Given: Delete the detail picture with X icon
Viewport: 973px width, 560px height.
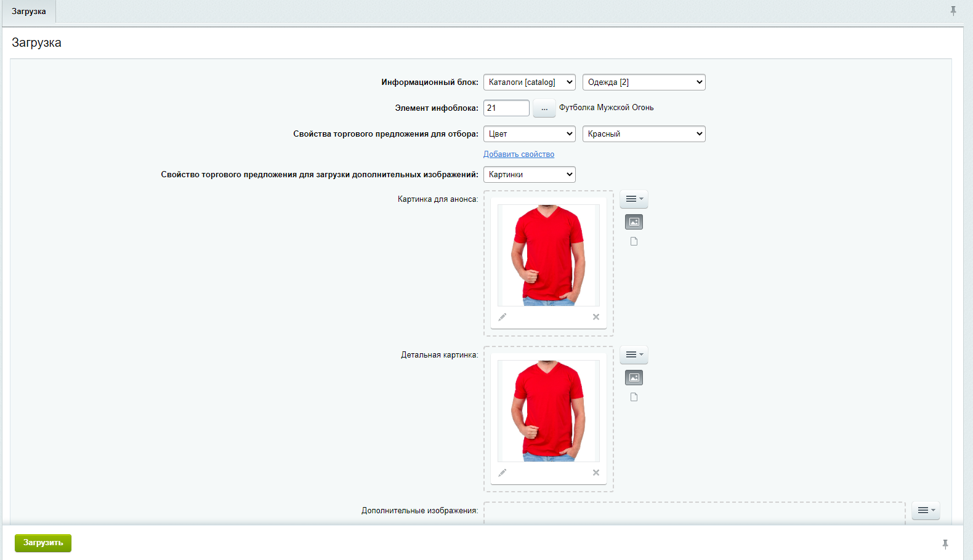Looking at the screenshot, I should coord(596,473).
